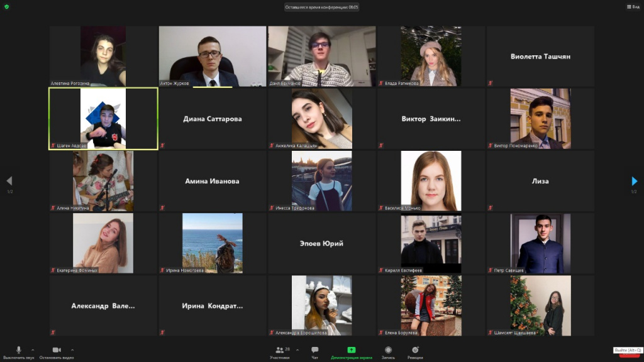Select Анжелика Калашьян participant photo

(321, 119)
